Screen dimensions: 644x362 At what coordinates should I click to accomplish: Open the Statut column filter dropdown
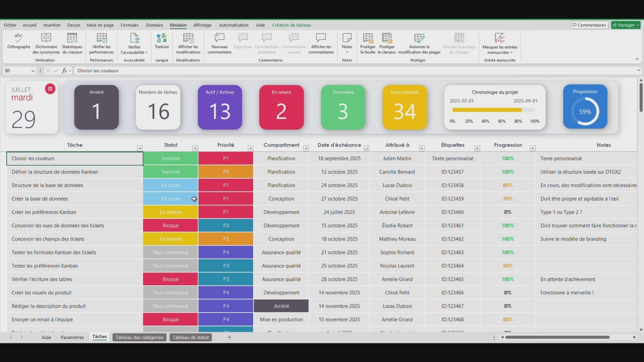[x=195, y=148]
